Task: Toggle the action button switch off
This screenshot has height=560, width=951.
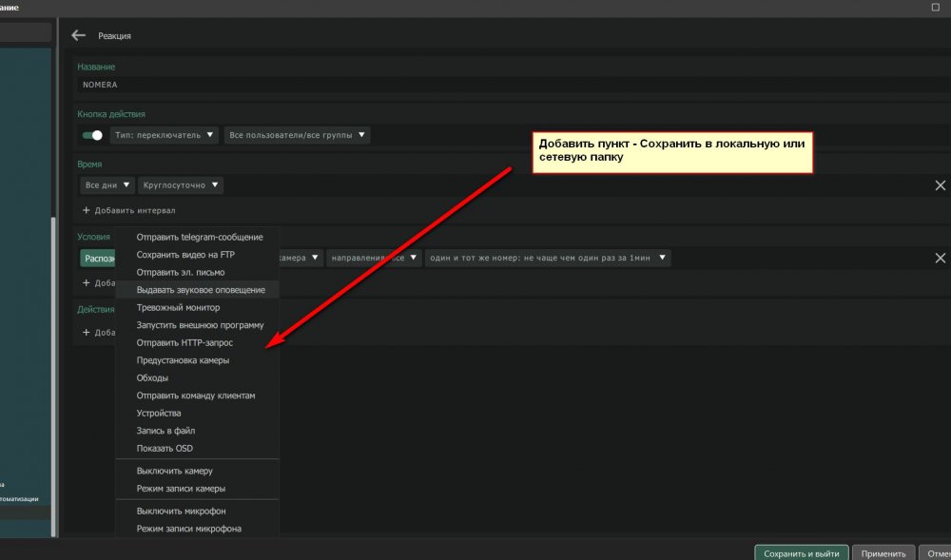Action: click(92, 135)
